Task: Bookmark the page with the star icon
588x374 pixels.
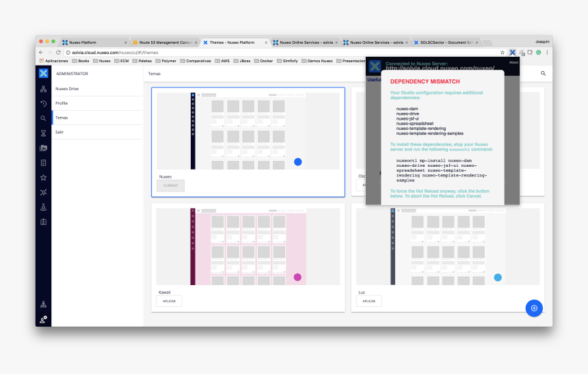Action: [x=503, y=53]
